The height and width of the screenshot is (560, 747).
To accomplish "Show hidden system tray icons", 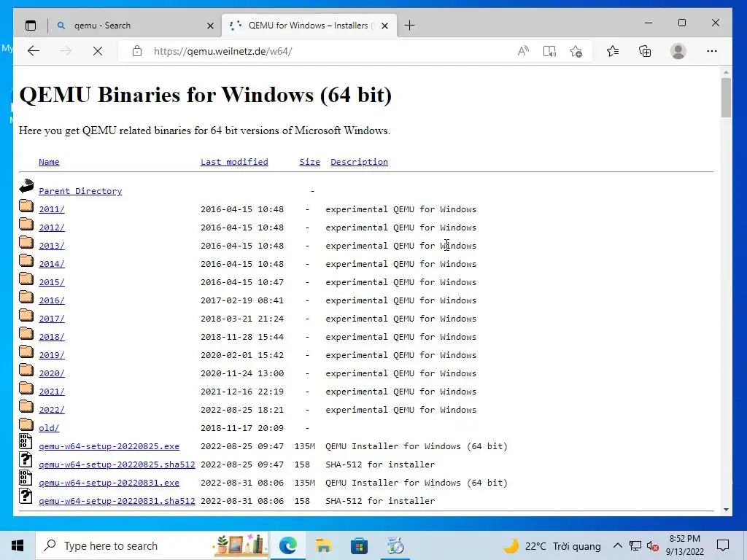I will (617, 545).
